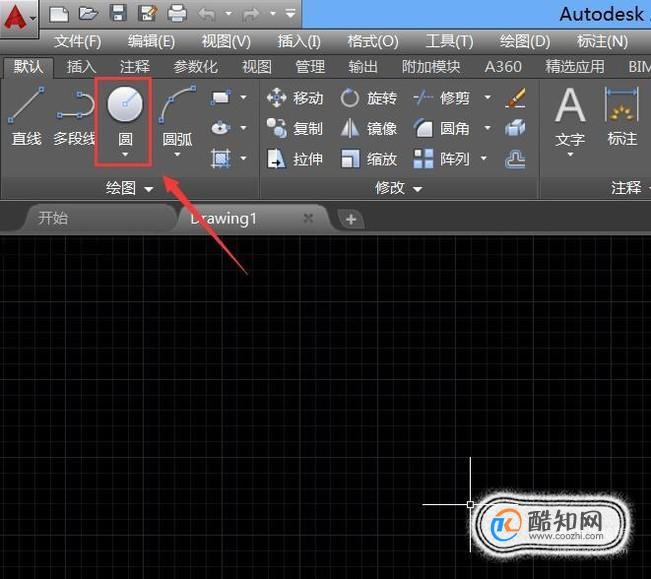Select the rectangle draw tool icon

coord(221,98)
